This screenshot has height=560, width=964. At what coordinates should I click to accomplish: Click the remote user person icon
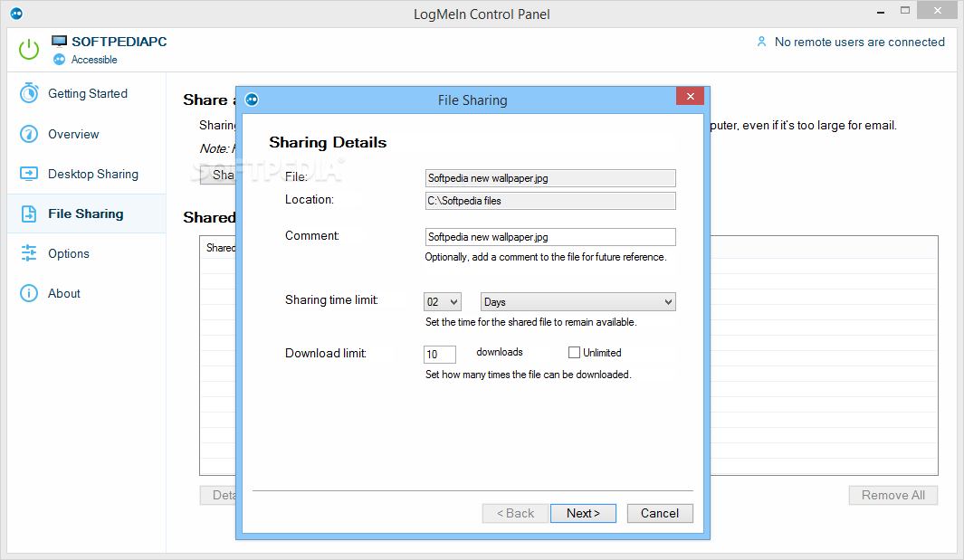762,42
